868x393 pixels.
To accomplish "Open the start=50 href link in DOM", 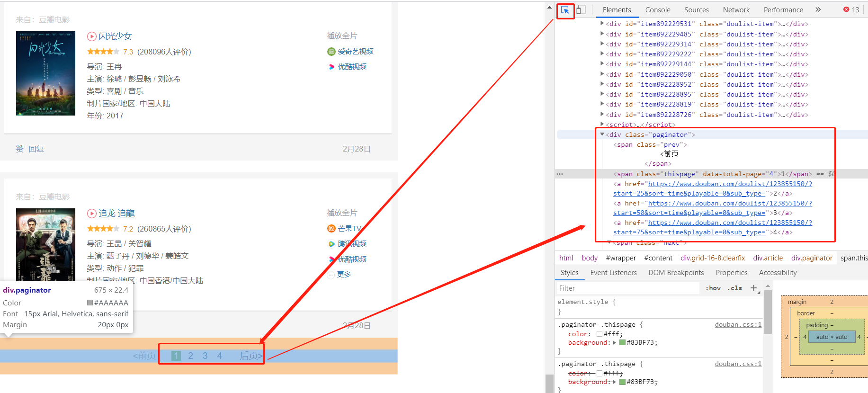I will tap(713, 208).
